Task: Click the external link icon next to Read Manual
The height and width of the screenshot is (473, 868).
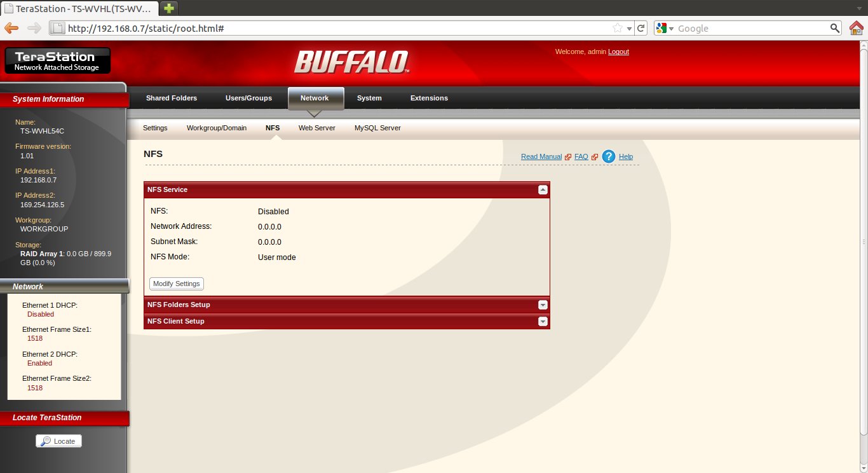Action: coord(567,157)
